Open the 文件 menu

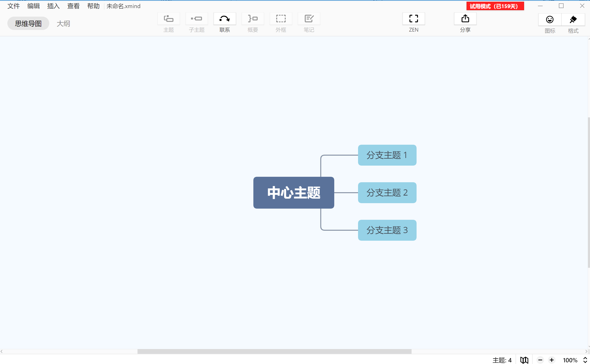[x=14, y=6]
